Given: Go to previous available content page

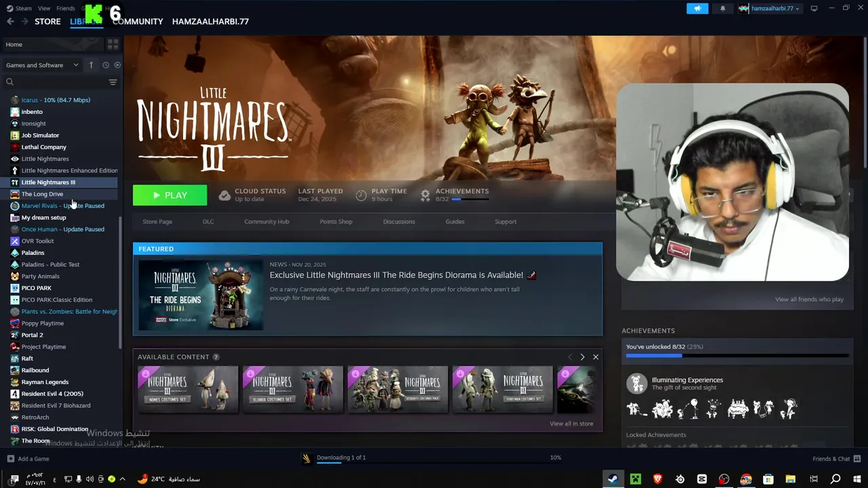Looking at the screenshot, I should click(x=570, y=357).
